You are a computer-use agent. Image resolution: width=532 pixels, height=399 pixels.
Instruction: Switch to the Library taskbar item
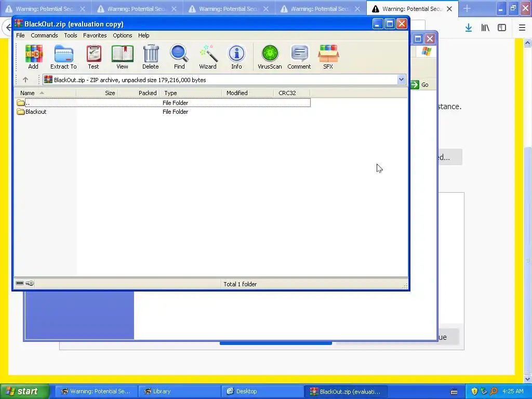pos(179,391)
